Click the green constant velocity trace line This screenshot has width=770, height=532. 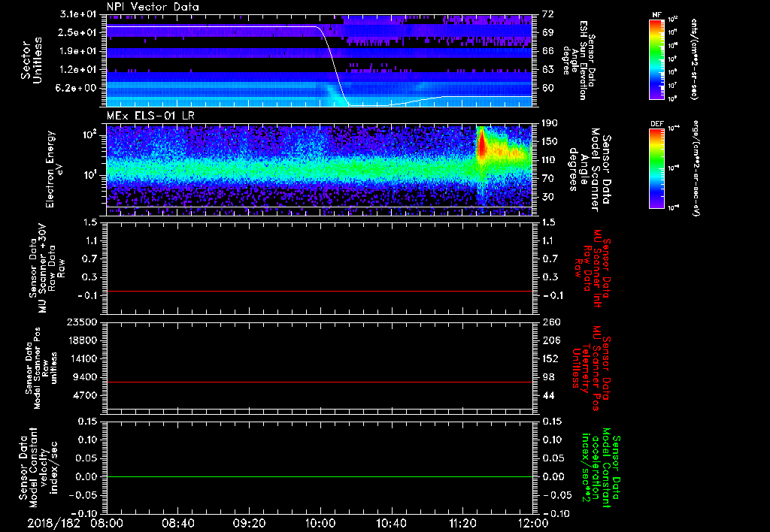click(320, 477)
